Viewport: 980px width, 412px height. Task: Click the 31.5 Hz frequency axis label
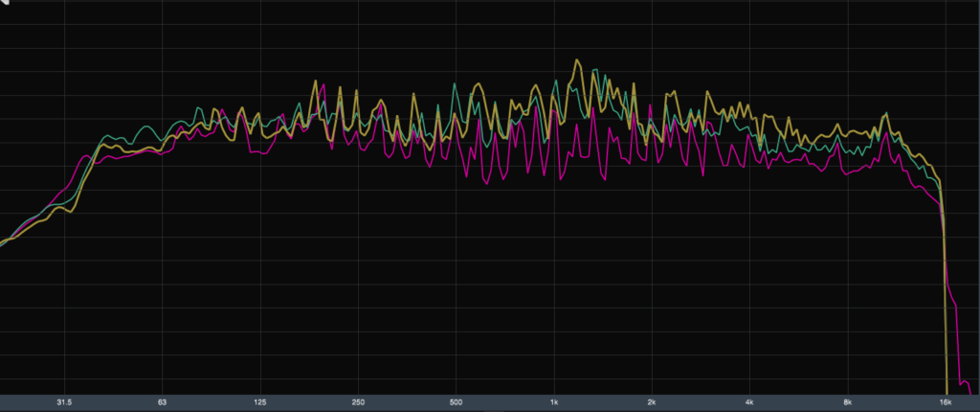(64, 402)
